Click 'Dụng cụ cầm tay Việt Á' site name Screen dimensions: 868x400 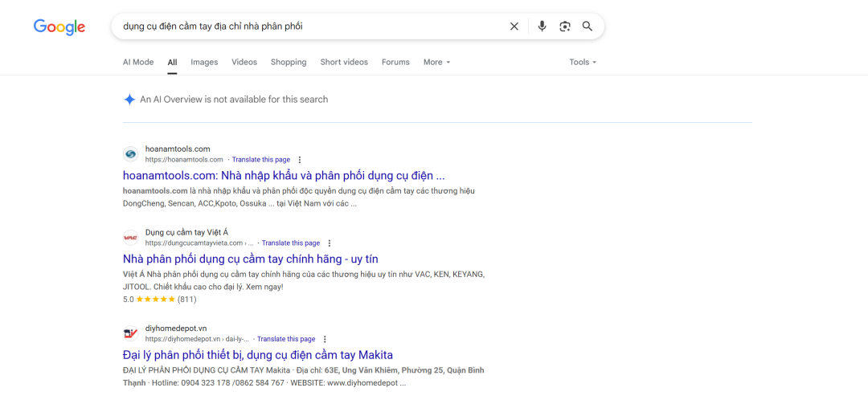(x=186, y=232)
